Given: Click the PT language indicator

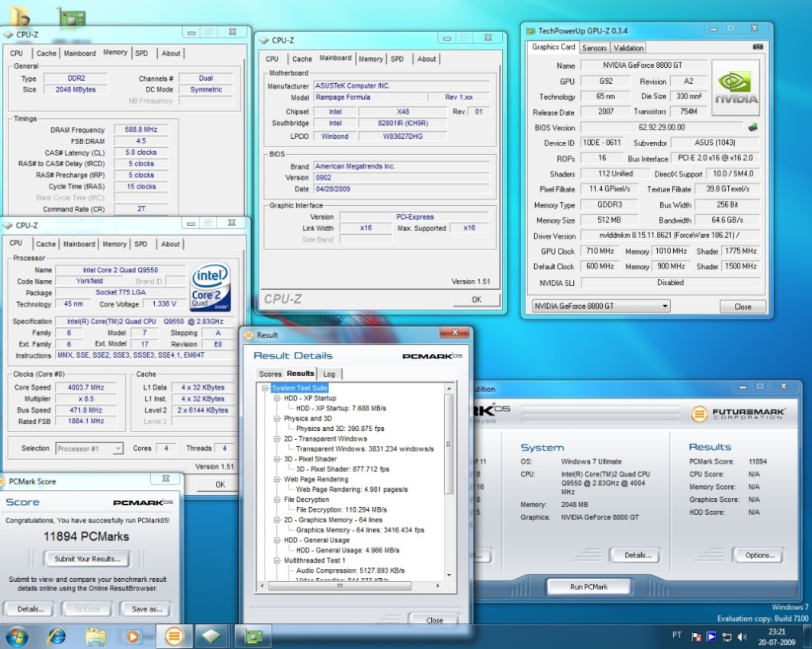Looking at the screenshot, I should tap(676, 635).
